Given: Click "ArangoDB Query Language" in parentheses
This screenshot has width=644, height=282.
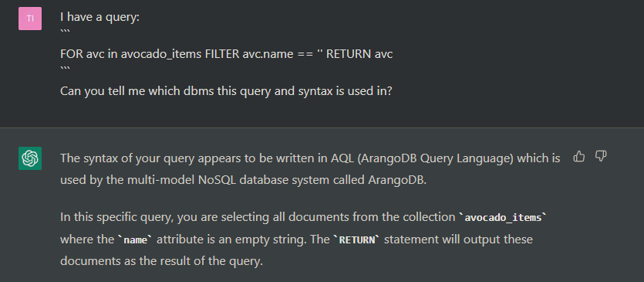Looking at the screenshot, I should 435,158.
